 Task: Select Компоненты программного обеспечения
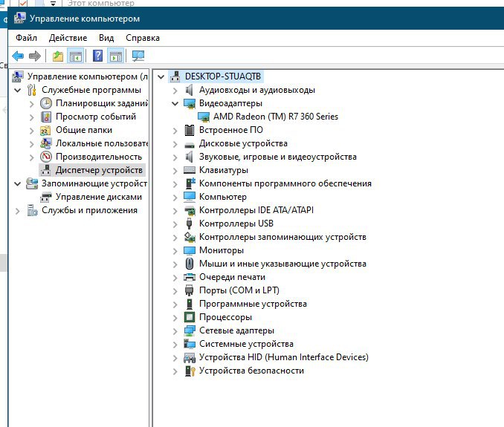point(285,183)
